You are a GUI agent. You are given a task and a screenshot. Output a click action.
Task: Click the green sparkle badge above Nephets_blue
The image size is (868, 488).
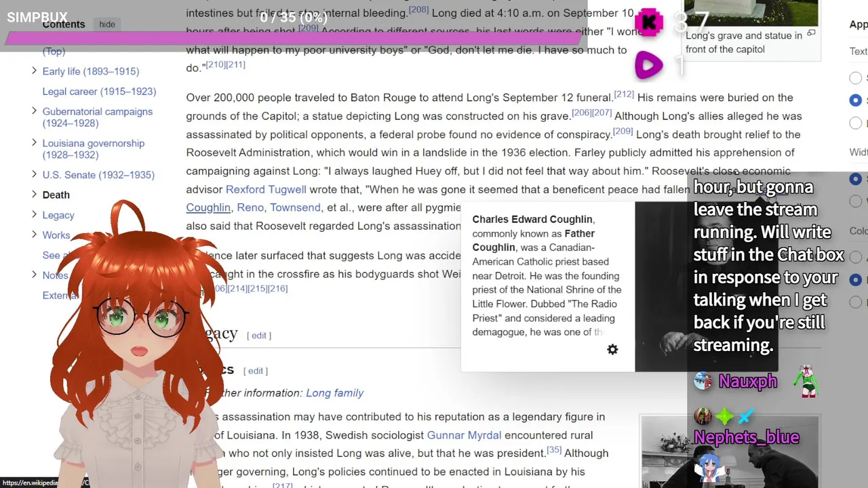724,415
